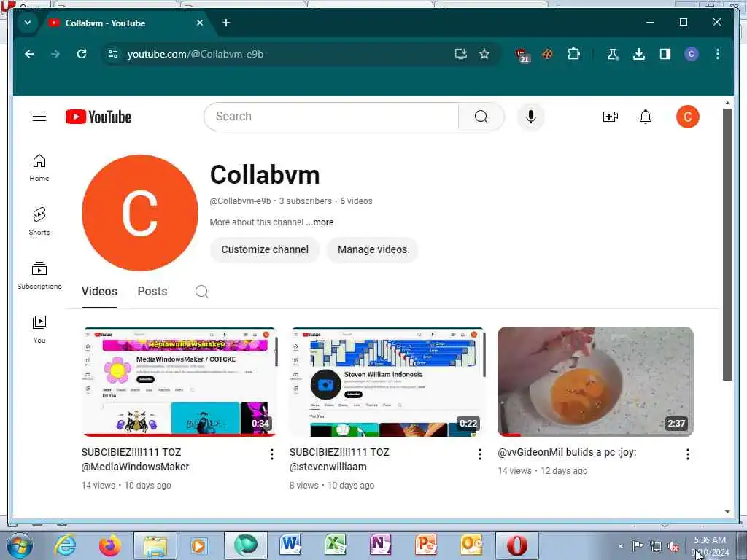Viewport: 747px width, 560px height.
Task: Open the Steven William Indonesia video thumbnail
Action: [x=387, y=381]
